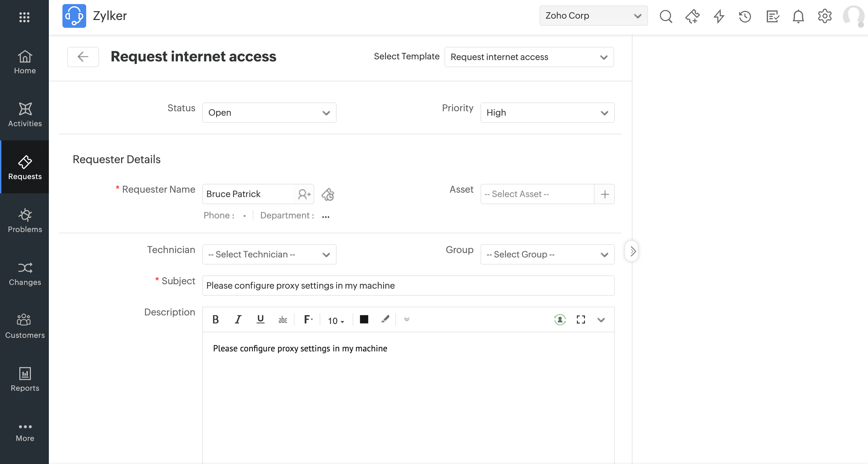Screen dimensions: 868x464
Task: Click the new request ticket-plus icon
Action: coord(692,16)
